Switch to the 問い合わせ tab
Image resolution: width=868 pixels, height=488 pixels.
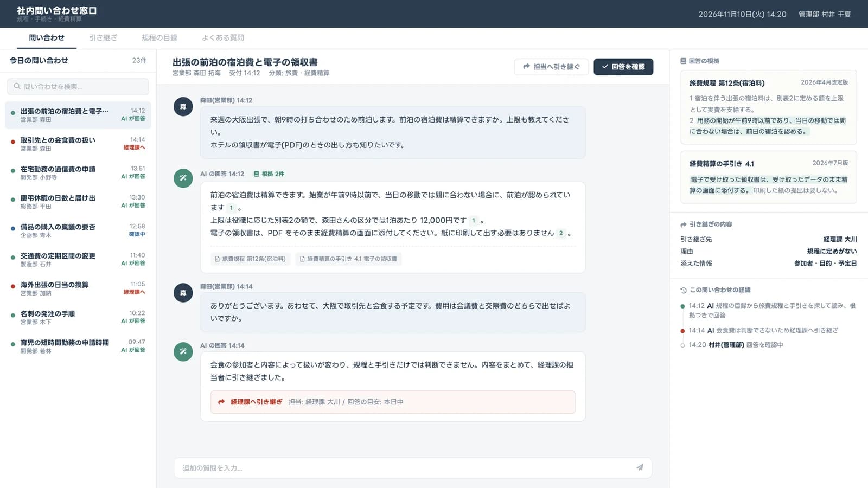(46, 37)
